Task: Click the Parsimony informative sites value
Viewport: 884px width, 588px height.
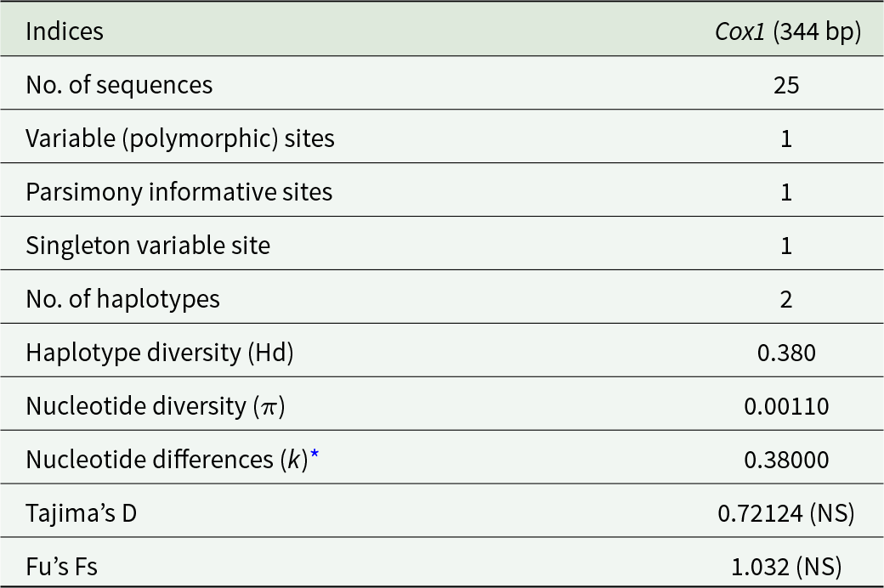Action: (x=786, y=192)
